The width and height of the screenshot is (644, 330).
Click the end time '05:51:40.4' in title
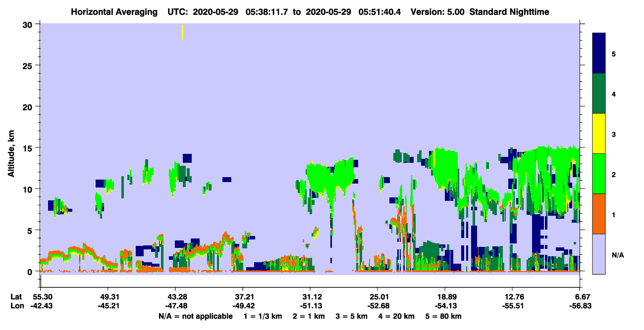[382, 12]
